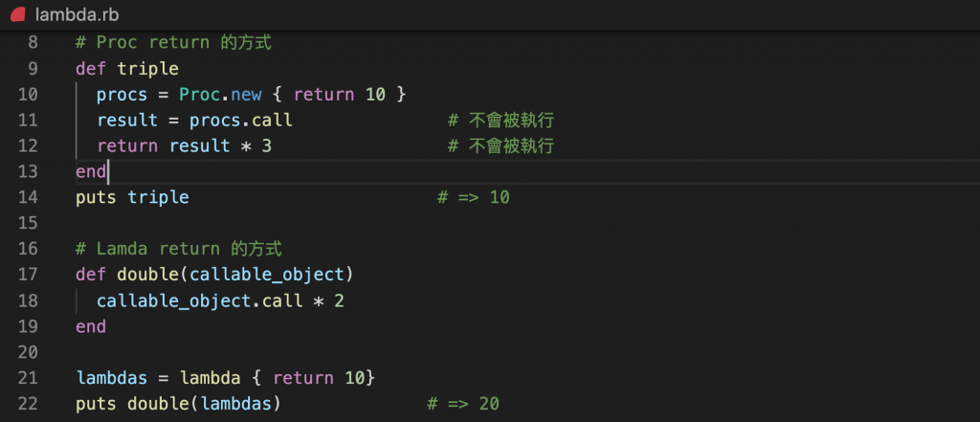Viewport: 980px width, 422px height.
Task: Place cursor on 'def triple' method name
Action: point(147,68)
